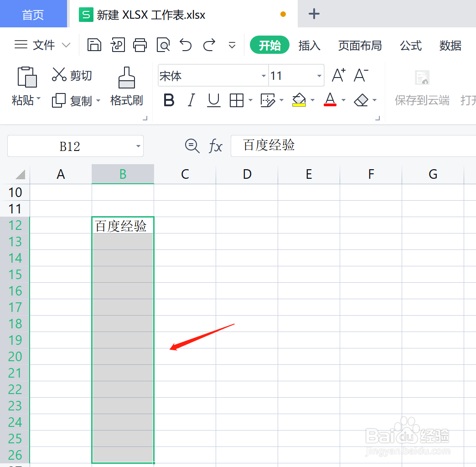Switch to 数据 ribbon tab
Screen dimensions: 476x467
(450, 45)
